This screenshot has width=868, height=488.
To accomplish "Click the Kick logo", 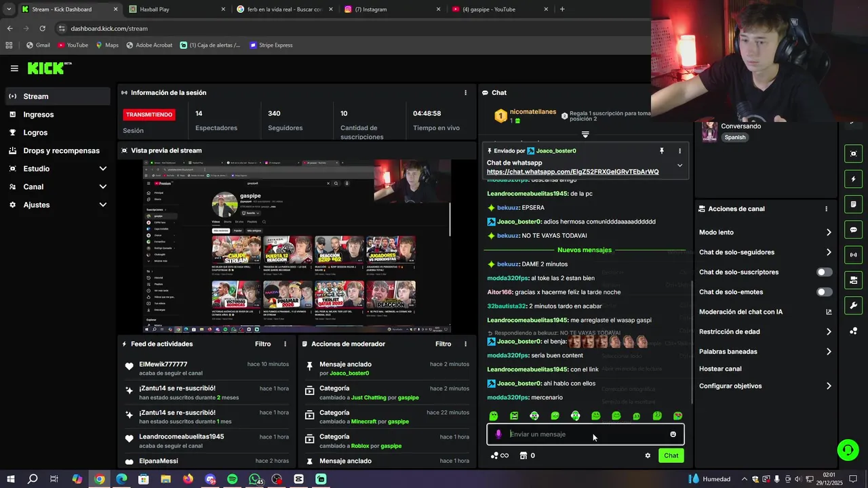I will click(x=48, y=68).
